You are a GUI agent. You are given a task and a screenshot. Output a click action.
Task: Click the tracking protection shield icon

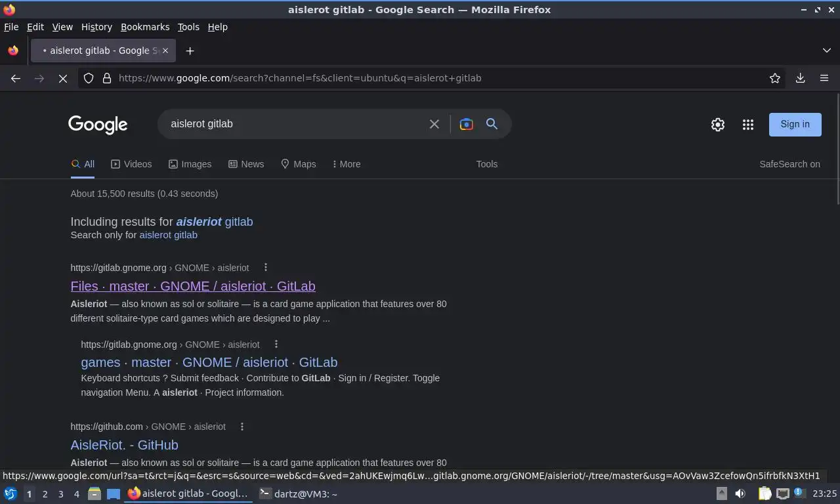coord(89,78)
